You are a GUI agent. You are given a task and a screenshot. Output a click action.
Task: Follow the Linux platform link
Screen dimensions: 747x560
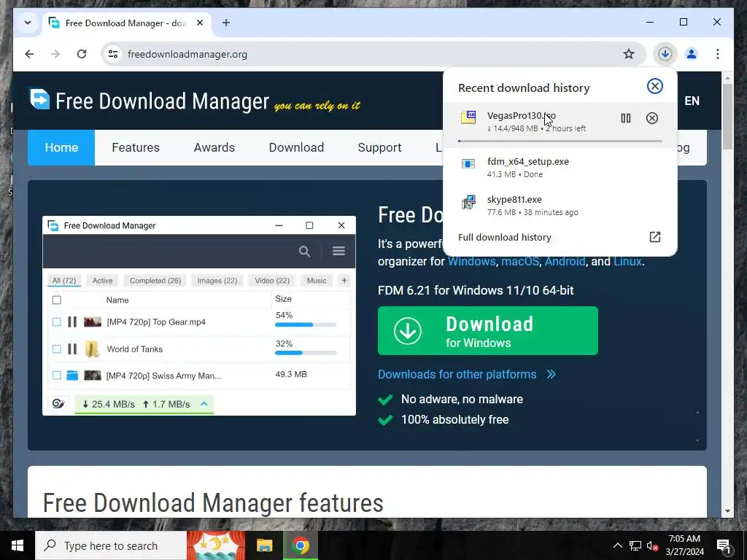click(x=627, y=262)
